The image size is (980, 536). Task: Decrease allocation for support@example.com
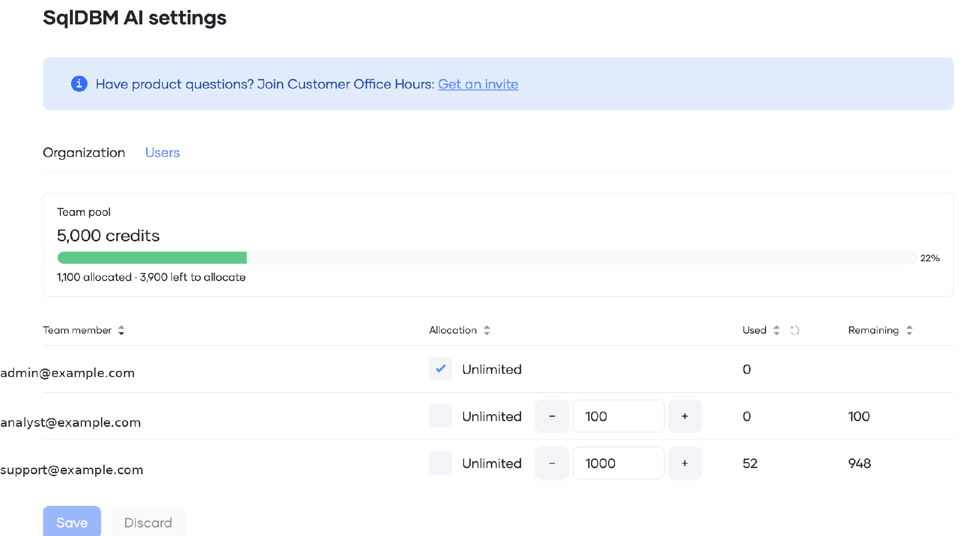(552, 463)
